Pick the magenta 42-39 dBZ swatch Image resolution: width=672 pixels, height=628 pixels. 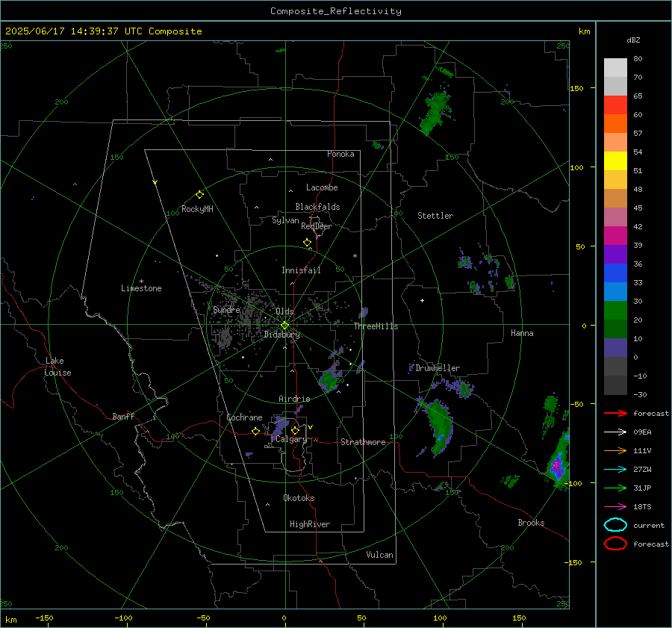click(x=615, y=236)
